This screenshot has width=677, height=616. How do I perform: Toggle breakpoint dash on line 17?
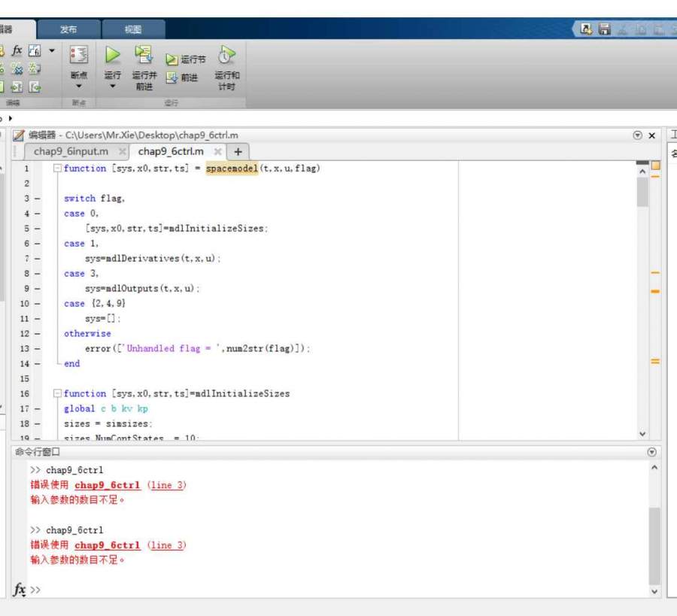point(37,408)
